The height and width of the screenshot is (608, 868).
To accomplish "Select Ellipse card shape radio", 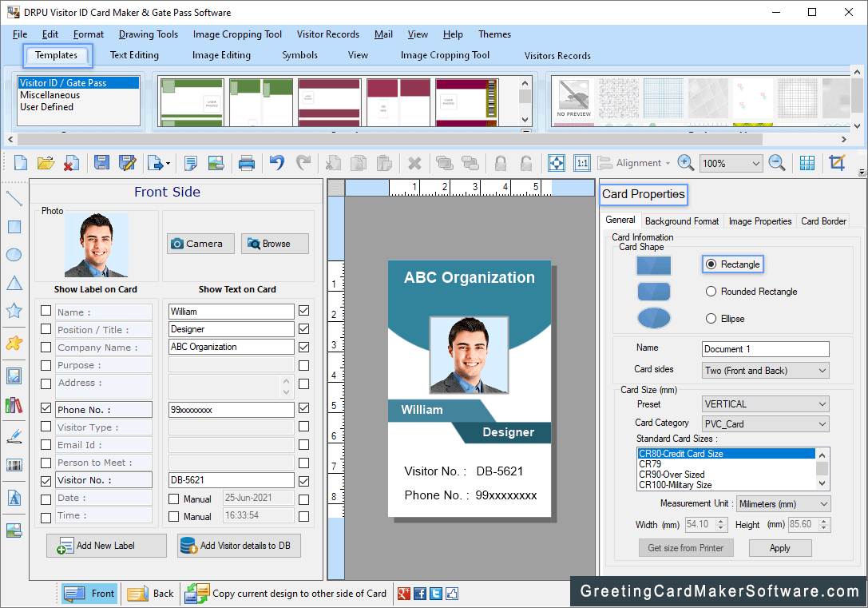I will tap(711, 319).
